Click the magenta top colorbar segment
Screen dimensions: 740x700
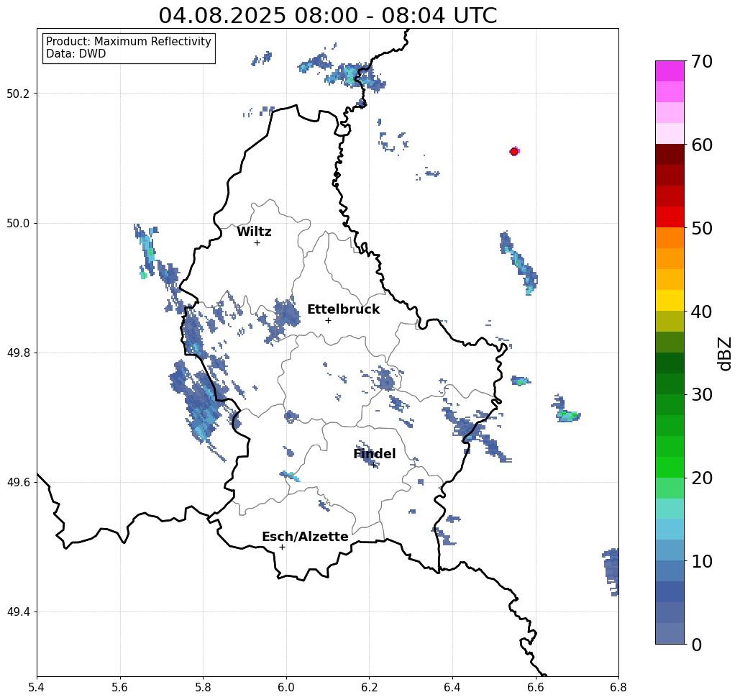[x=670, y=71]
